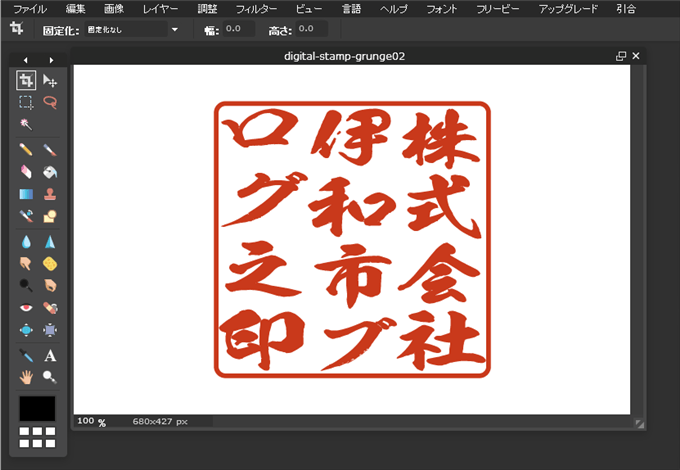This screenshot has width=680, height=470.
Task: Click the 幅 width input field
Action: (x=239, y=29)
